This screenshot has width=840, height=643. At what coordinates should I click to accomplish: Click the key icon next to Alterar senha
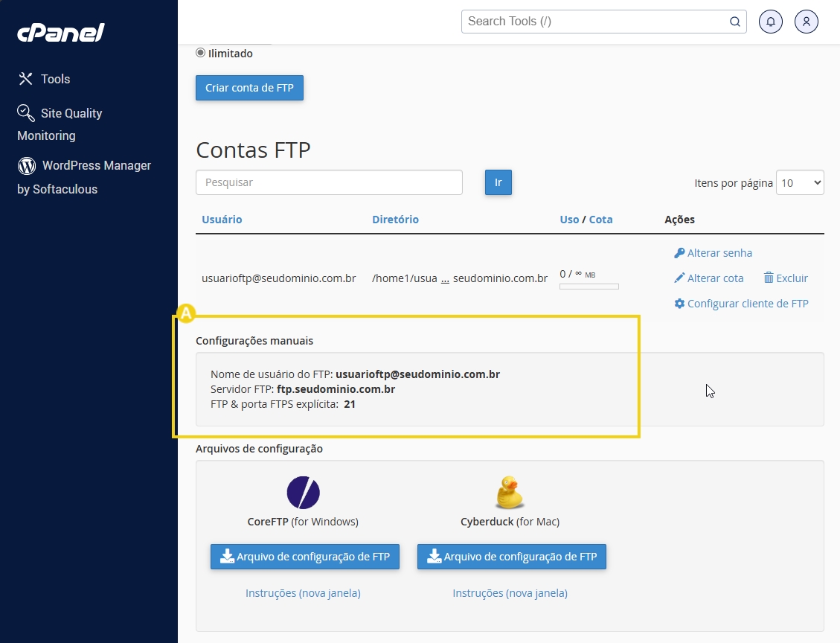pyautogui.click(x=679, y=253)
